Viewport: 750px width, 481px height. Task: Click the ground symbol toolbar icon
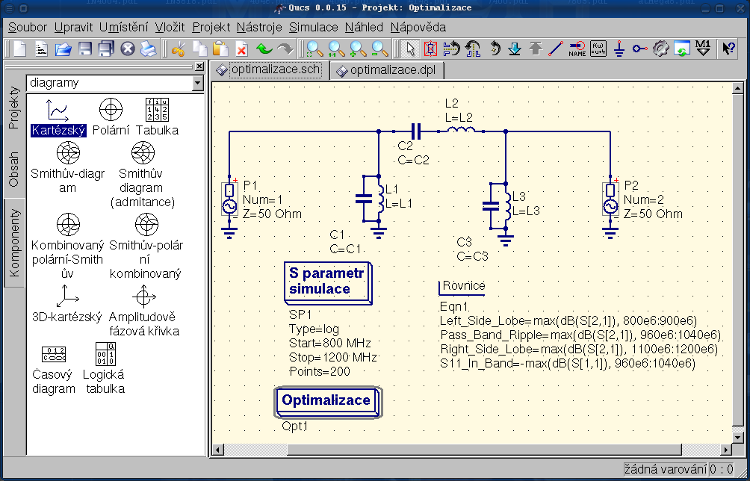pyautogui.click(x=619, y=48)
